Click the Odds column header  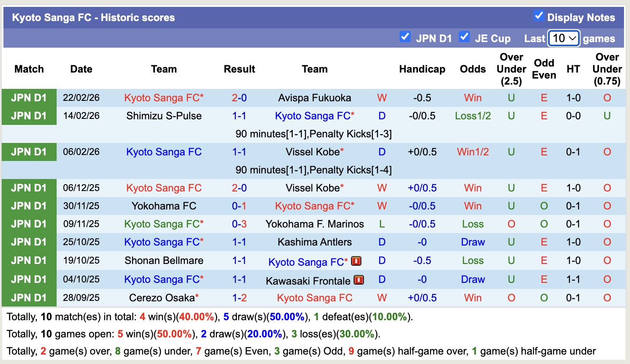472,69
